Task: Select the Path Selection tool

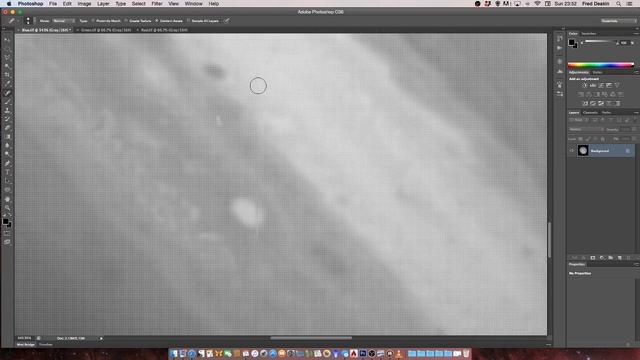Action: click(x=7, y=181)
